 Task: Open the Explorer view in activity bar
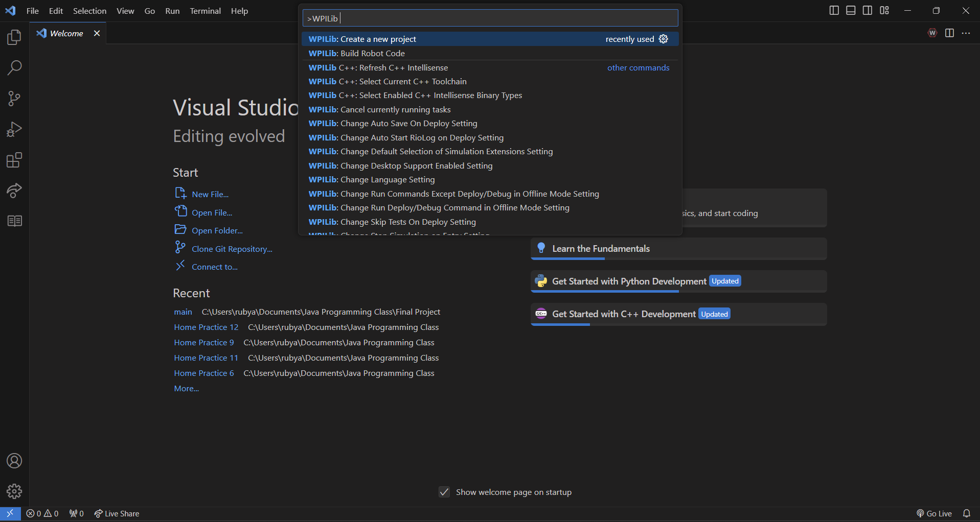[14, 37]
